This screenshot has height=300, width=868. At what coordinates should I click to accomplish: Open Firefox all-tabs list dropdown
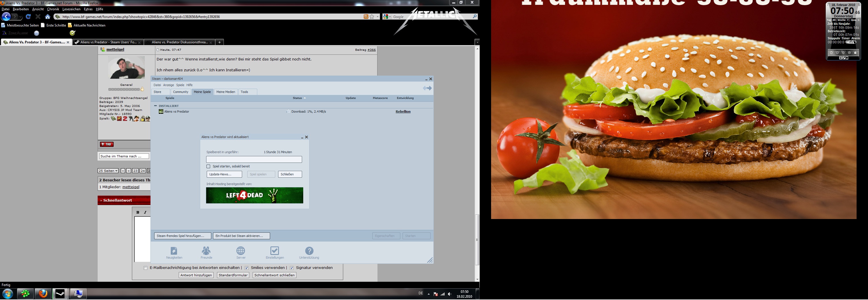click(477, 42)
